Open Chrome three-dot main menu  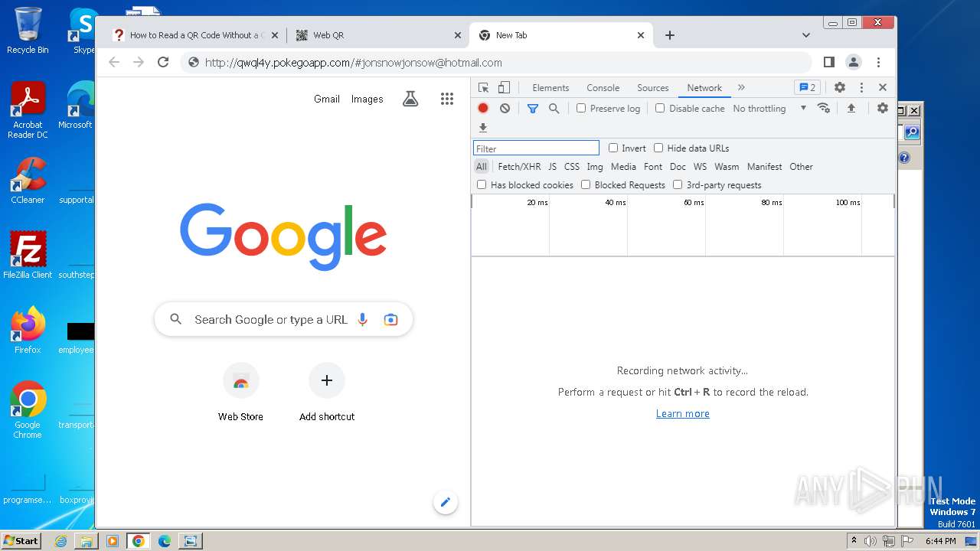tap(878, 62)
